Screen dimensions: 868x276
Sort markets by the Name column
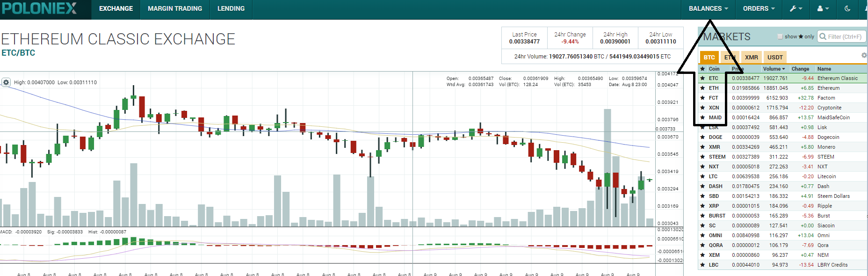pyautogui.click(x=824, y=69)
